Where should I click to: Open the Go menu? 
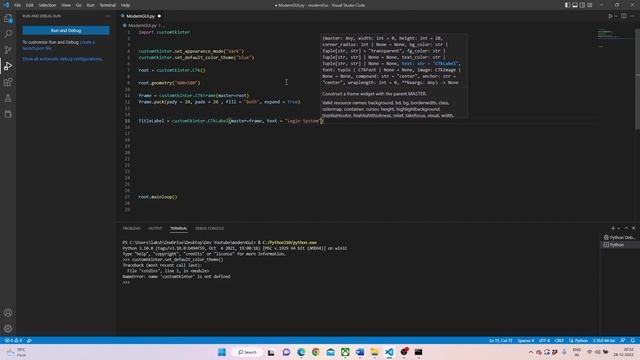coord(78,5)
